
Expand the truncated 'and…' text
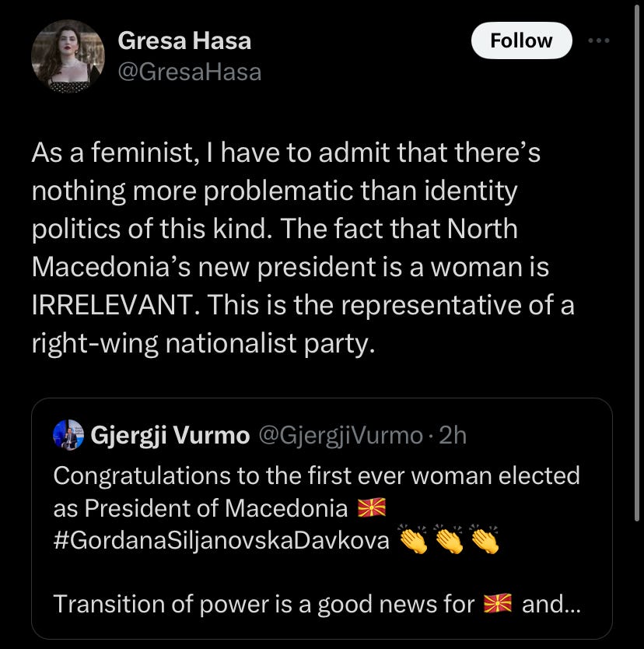click(551, 603)
